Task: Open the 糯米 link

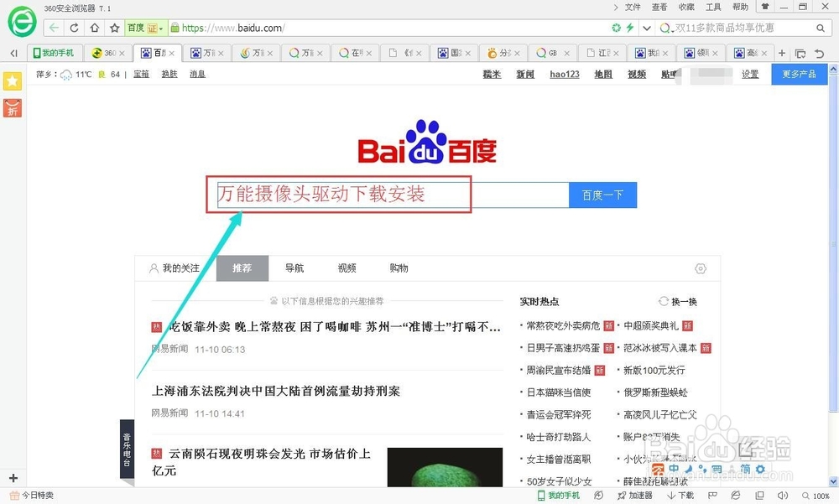Action: tap(492, 74)
